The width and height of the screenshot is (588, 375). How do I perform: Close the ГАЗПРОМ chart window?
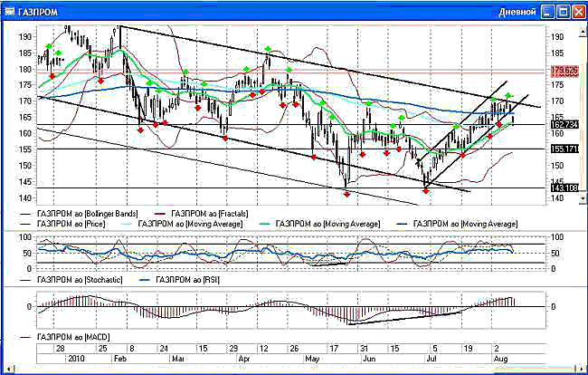[x=578, y=12]
